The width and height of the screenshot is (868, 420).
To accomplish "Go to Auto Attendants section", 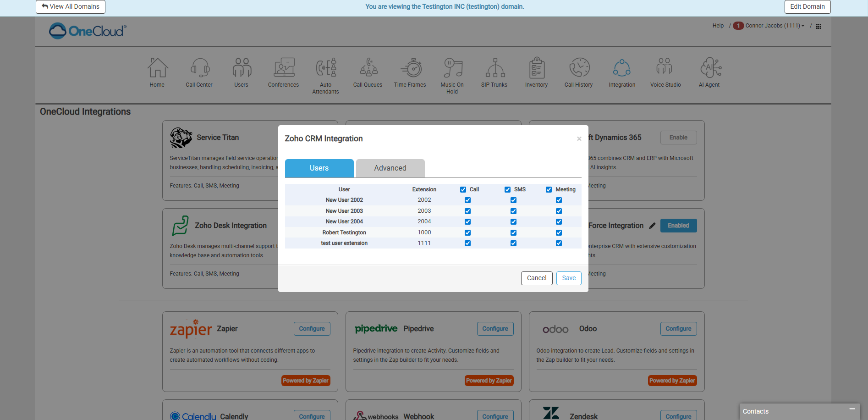I will pos(326,68).
